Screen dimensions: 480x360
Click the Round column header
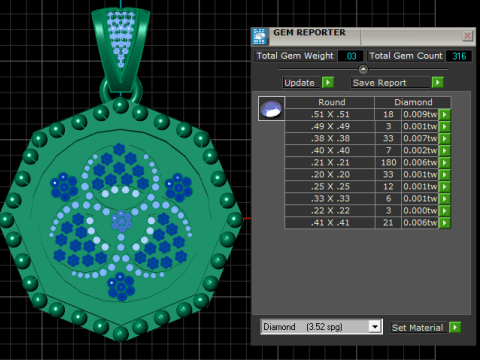point(331,102)
